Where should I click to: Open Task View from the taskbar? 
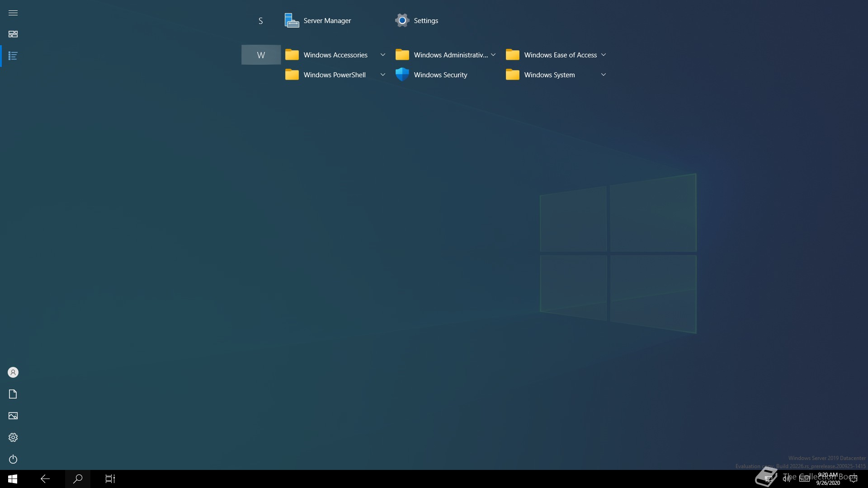(110, 479)
